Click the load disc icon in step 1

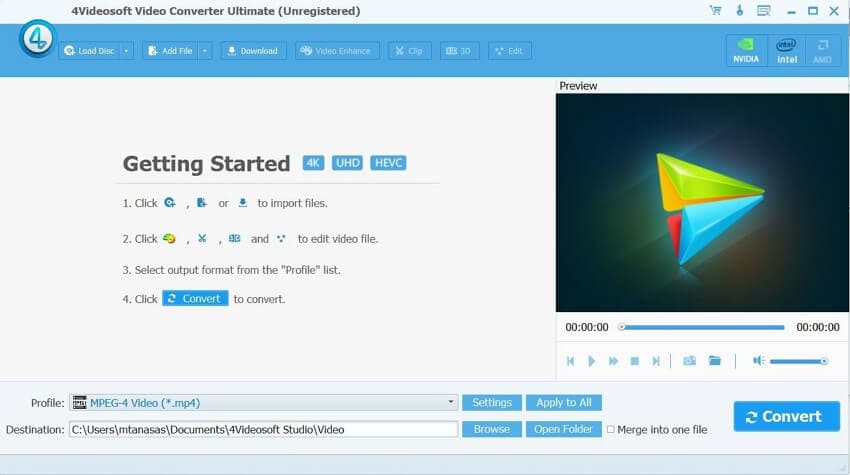point(170,203)
